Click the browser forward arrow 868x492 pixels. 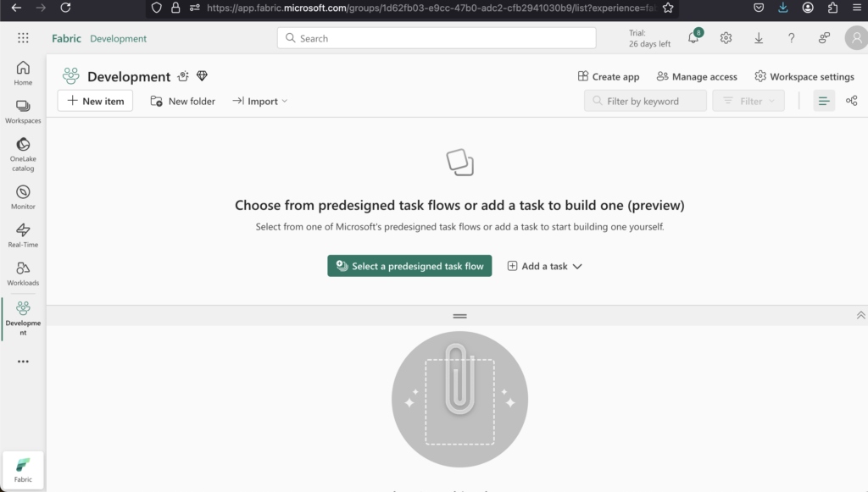tap(41, 8)
